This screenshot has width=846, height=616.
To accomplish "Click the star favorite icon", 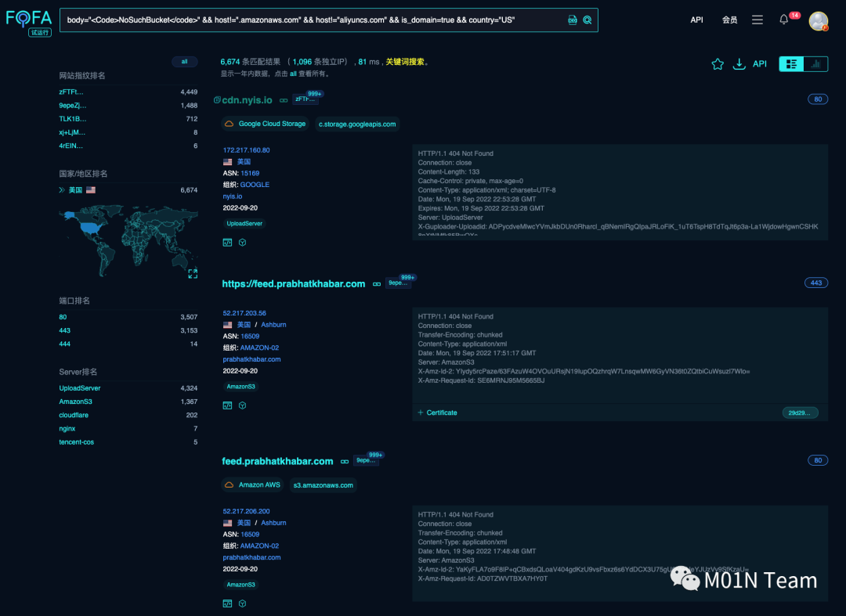I will point(718,64).
